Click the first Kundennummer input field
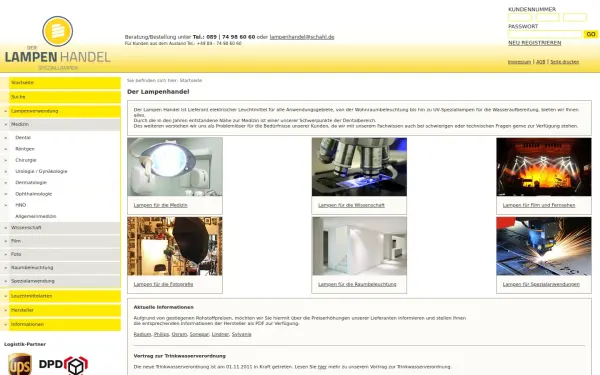This screenshot has width=600, height=375. pos(520,17)
